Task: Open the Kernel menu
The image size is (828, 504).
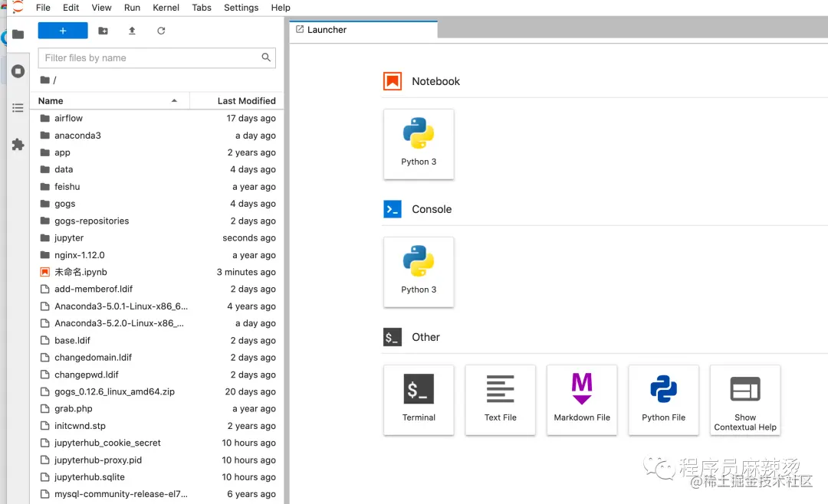Action: click(166, 8)
